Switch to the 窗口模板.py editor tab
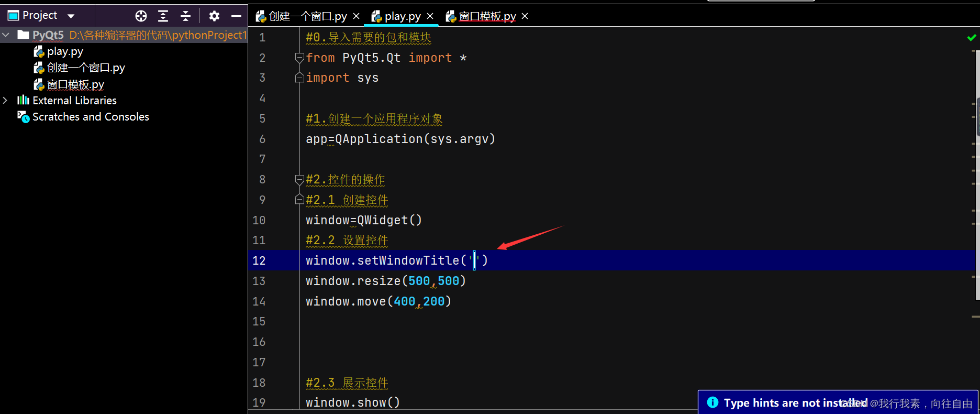Screen dimensions: 980x414 pyautogui.click(x=487, y=17)
